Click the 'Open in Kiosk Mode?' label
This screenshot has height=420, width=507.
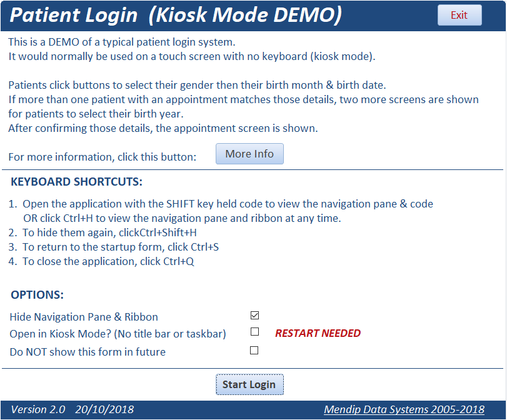(x=118, y=334)
